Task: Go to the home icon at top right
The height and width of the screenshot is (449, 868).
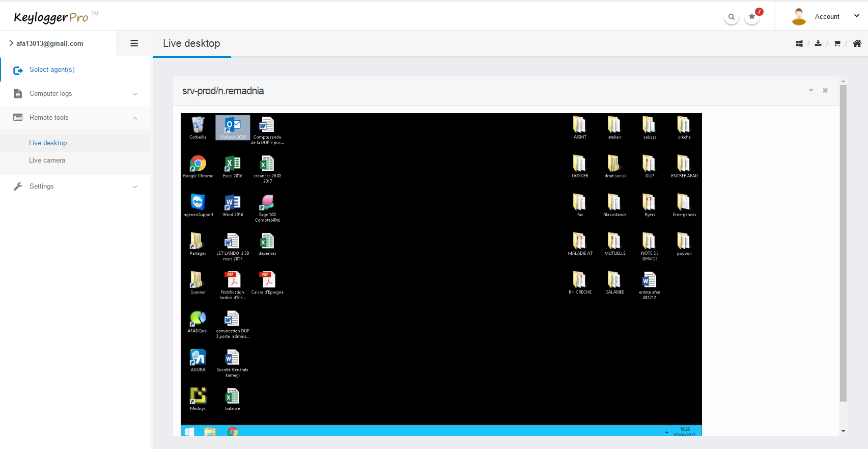Action: (857, 43)
